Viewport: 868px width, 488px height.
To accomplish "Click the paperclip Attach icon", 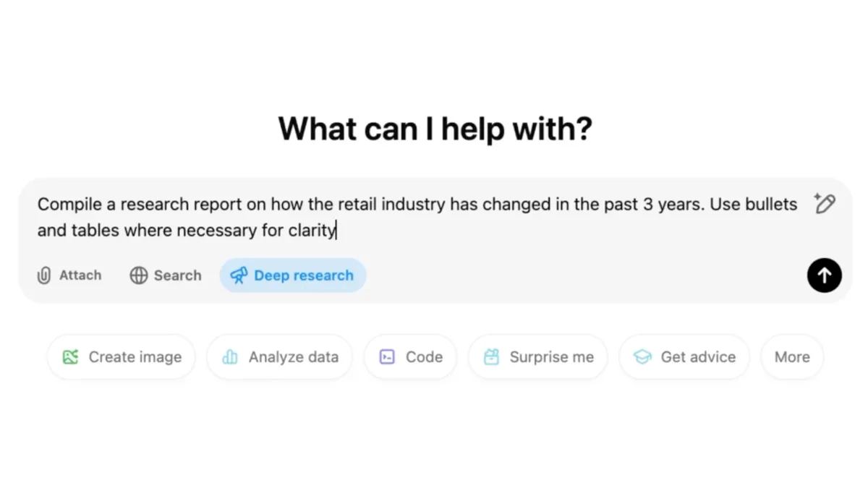I will (x=44, y=275).
